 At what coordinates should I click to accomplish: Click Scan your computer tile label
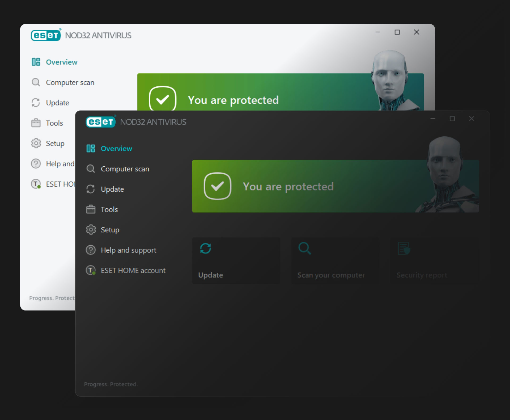tap(331, 275)
